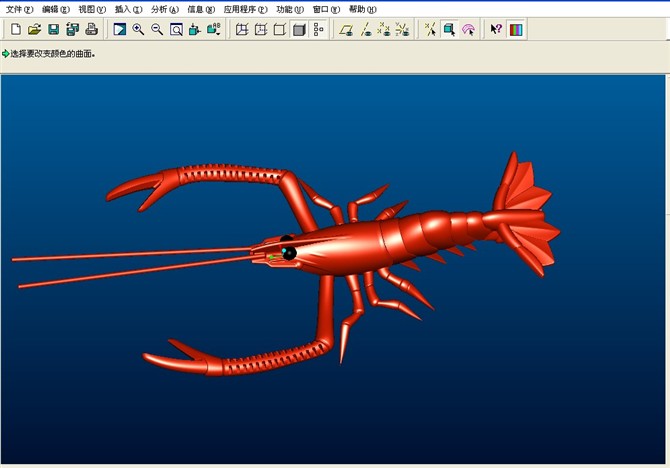Open the 分析 (Analysis) menu
The height and width of the screenshot is (468, 670).
coord(165,9)
